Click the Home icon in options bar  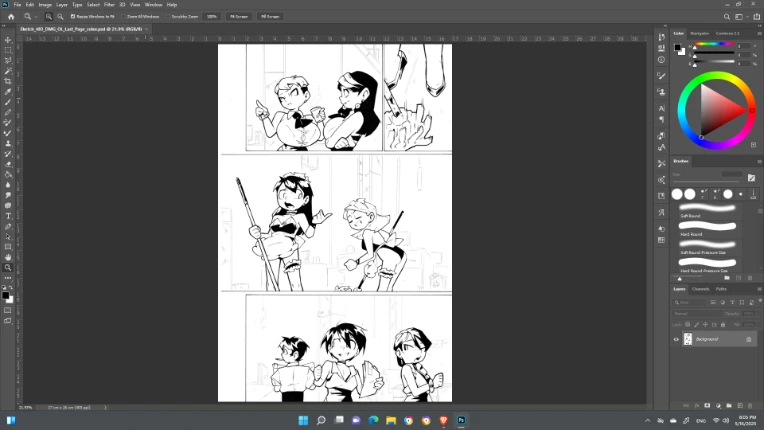click(x=11, y=17)
